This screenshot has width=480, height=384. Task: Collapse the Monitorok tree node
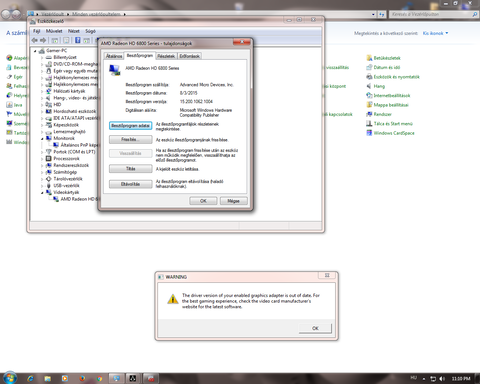click(42, 138)
